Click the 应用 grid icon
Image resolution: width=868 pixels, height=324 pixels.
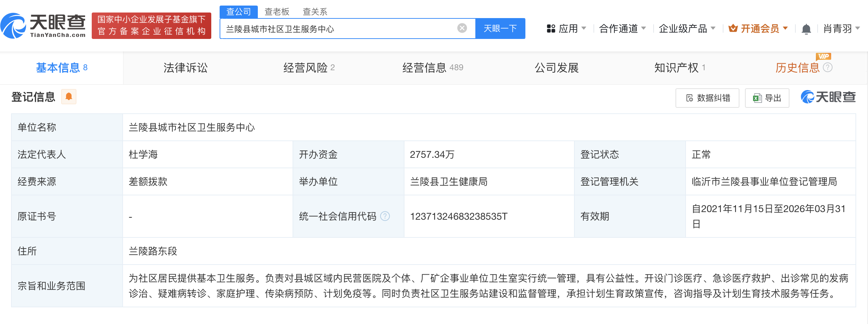pos(550,29)
